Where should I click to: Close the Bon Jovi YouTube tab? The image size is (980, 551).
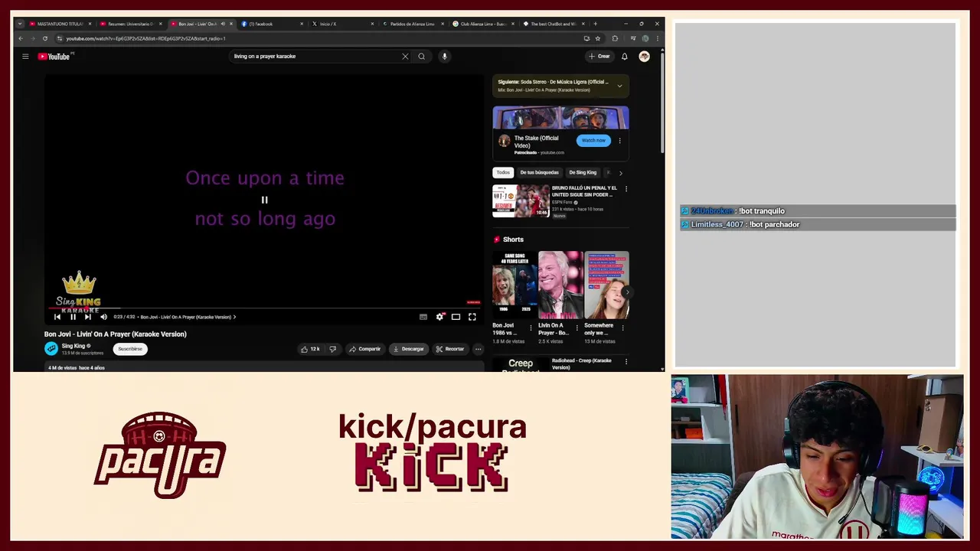tap(231, 24)
